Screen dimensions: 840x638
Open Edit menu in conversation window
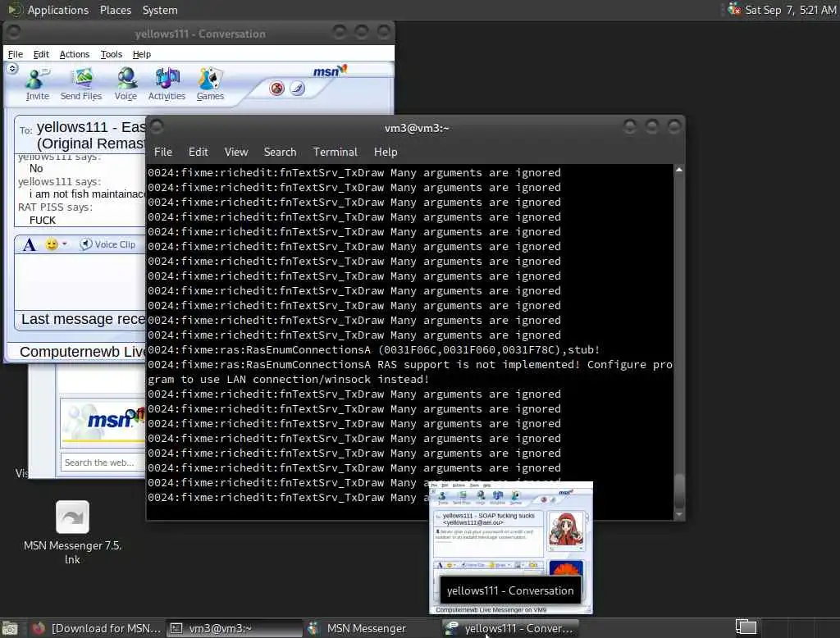[x=41, y=54]
